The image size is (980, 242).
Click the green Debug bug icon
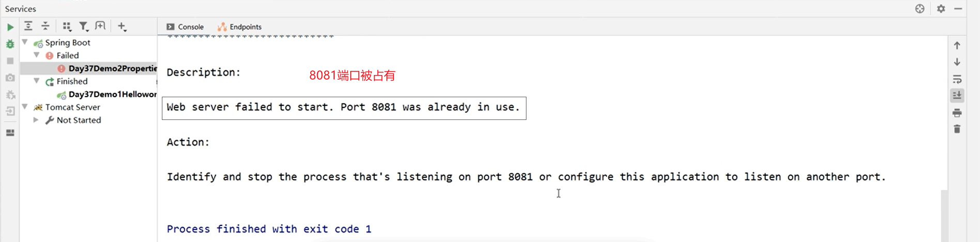pyautogui.click(x=10, y=44)
